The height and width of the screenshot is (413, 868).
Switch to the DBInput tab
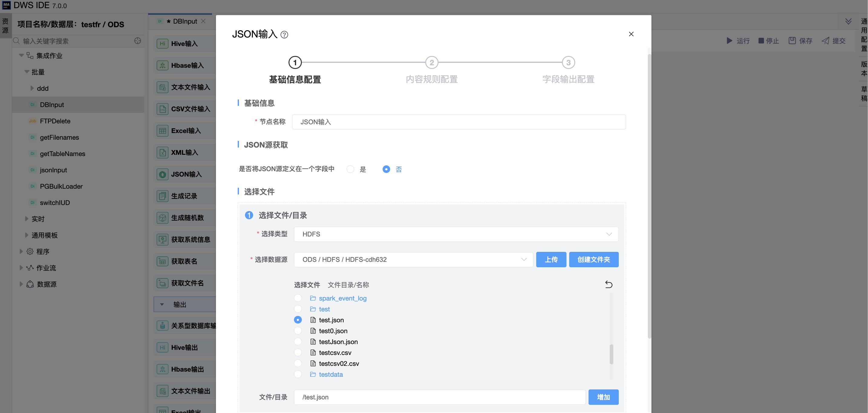pyautogui.click(x=185, y=21)
